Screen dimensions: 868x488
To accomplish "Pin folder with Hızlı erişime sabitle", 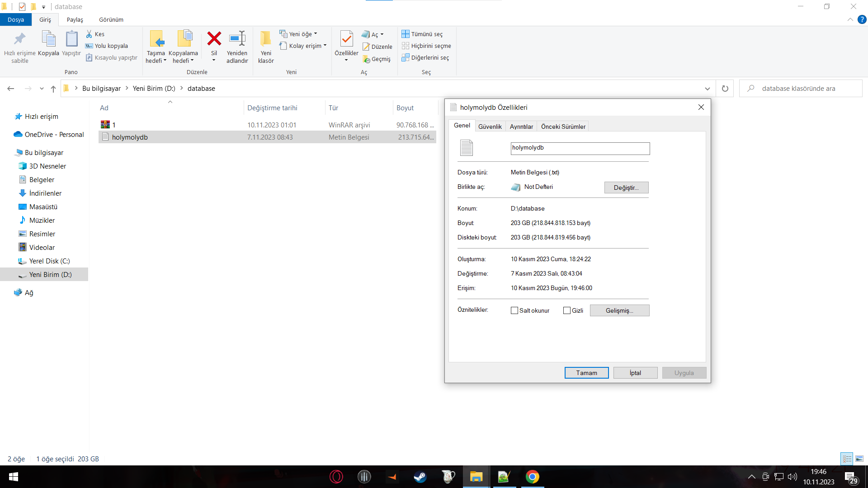I will [19, 39].
